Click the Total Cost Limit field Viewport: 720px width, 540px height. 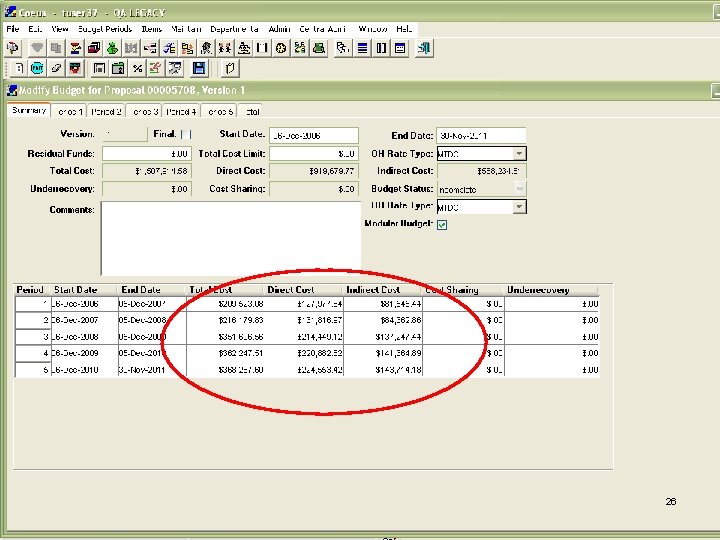pyautogui.click(x=314, y=154)
